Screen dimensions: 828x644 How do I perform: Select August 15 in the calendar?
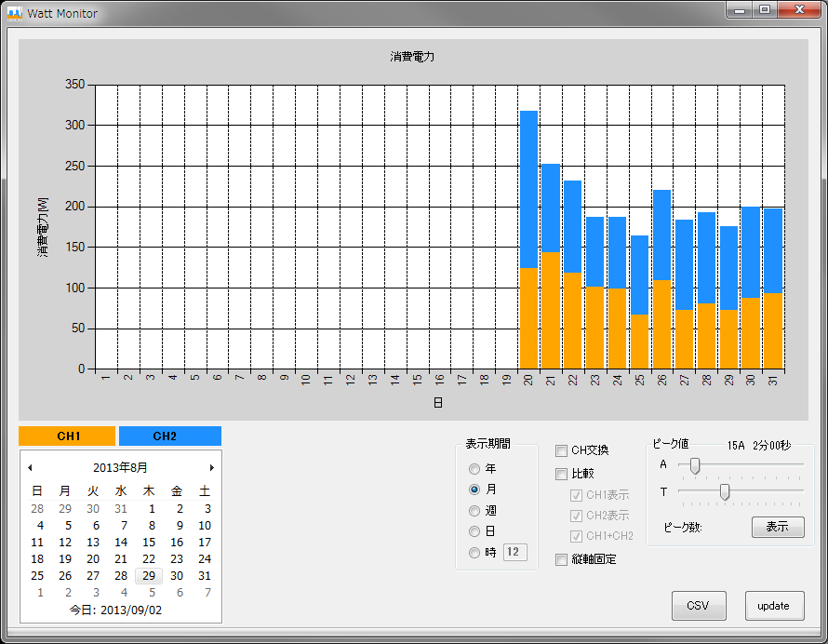[149, 543]
